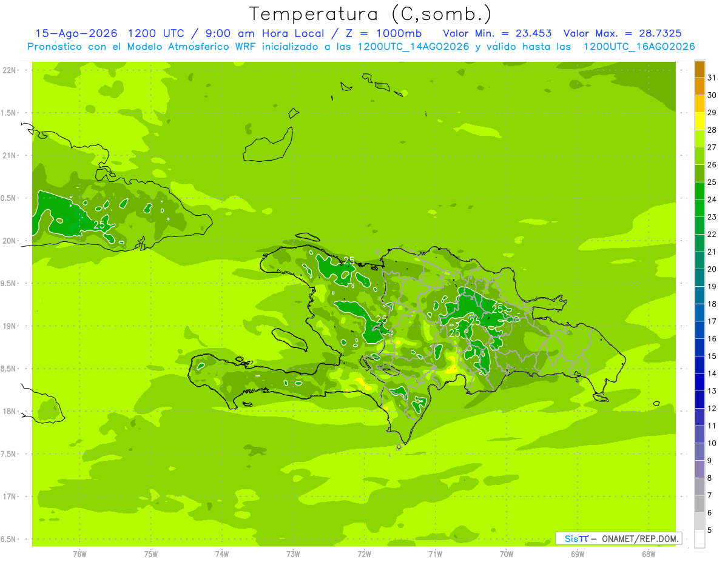Click legend value "12"
This screenshot has width=728, height=562.
click(x=712, y=409)
